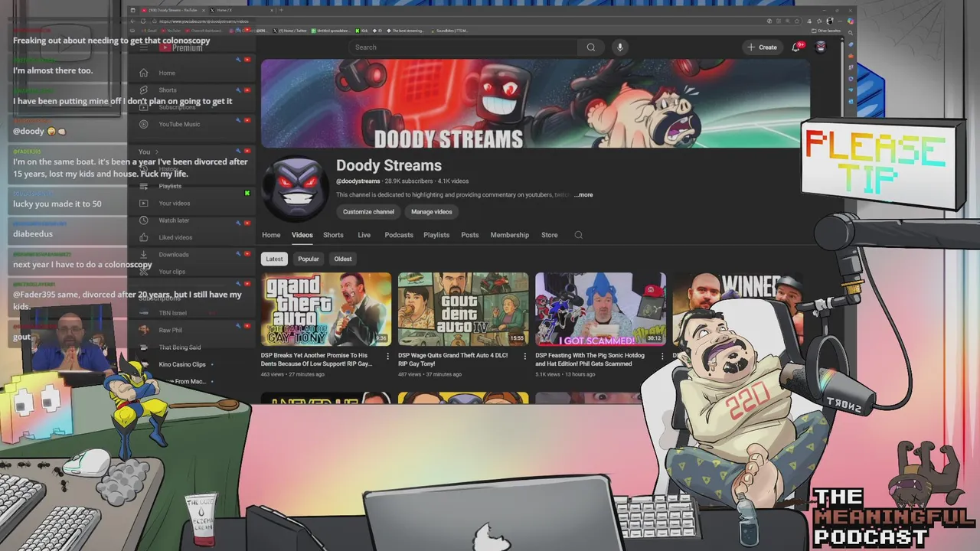This screenshot has height=551, width=980.
Task: Click the YouTube search input field
Action: [463, 47]
